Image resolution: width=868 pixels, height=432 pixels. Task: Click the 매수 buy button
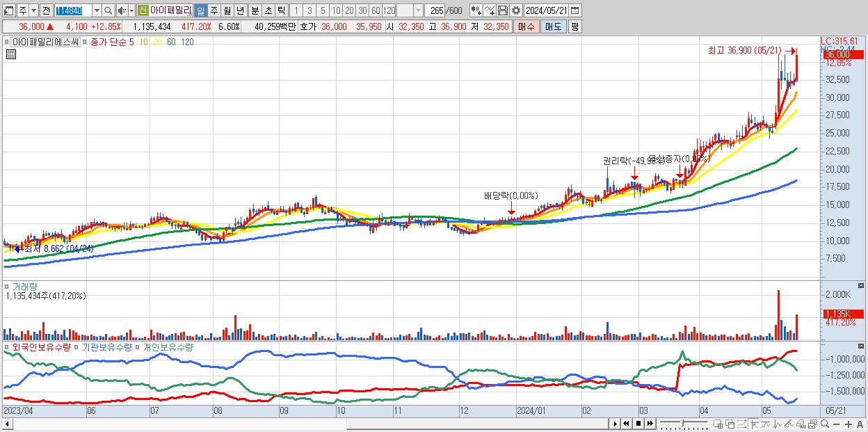tap(527, 26)
